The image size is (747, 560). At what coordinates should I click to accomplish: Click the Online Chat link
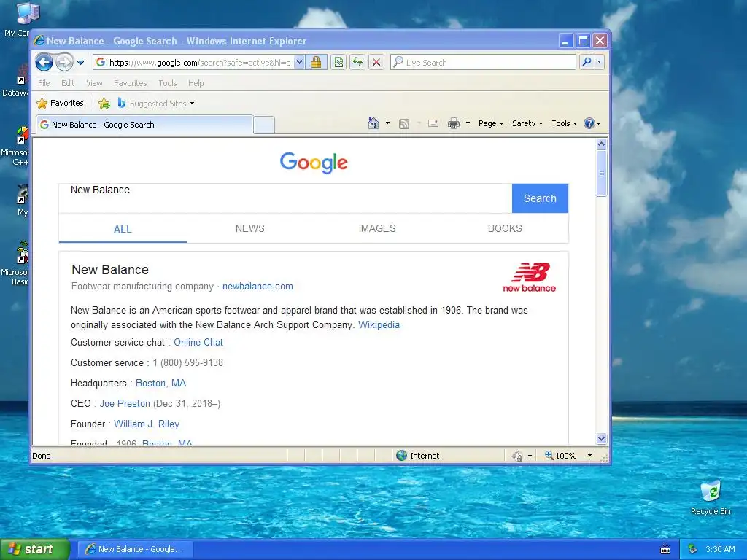[198, 343]
